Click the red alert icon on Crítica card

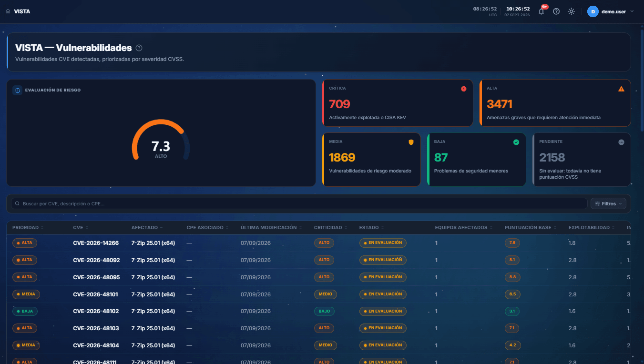coord(464,89)
